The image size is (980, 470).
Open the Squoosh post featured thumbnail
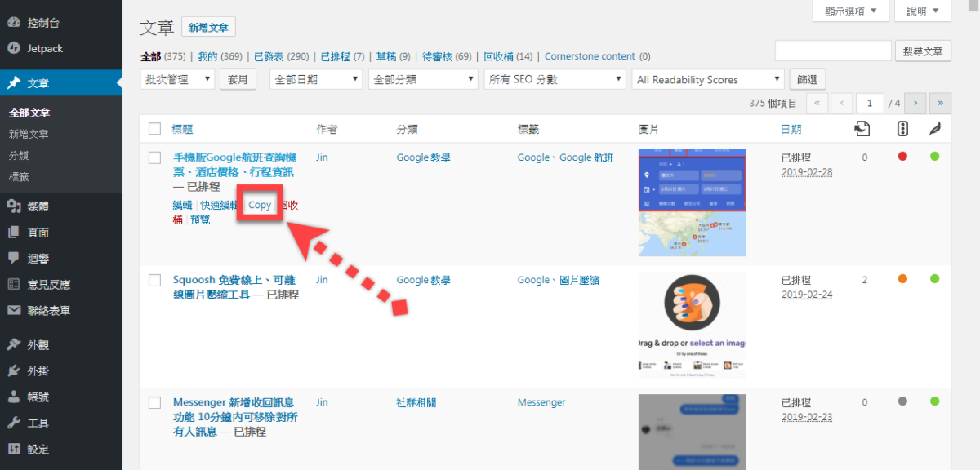[692, 325]
